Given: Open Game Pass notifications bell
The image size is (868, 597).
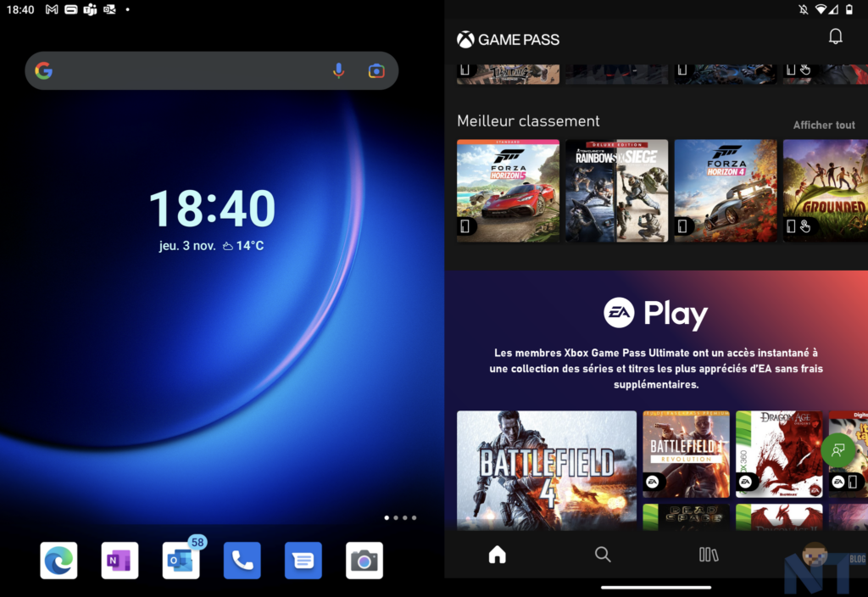Looking at the screenshot, I should [x=835, y=36].
